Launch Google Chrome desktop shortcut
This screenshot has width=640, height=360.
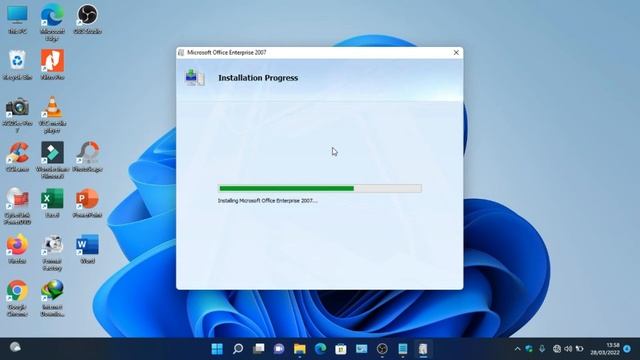point(17,298)
